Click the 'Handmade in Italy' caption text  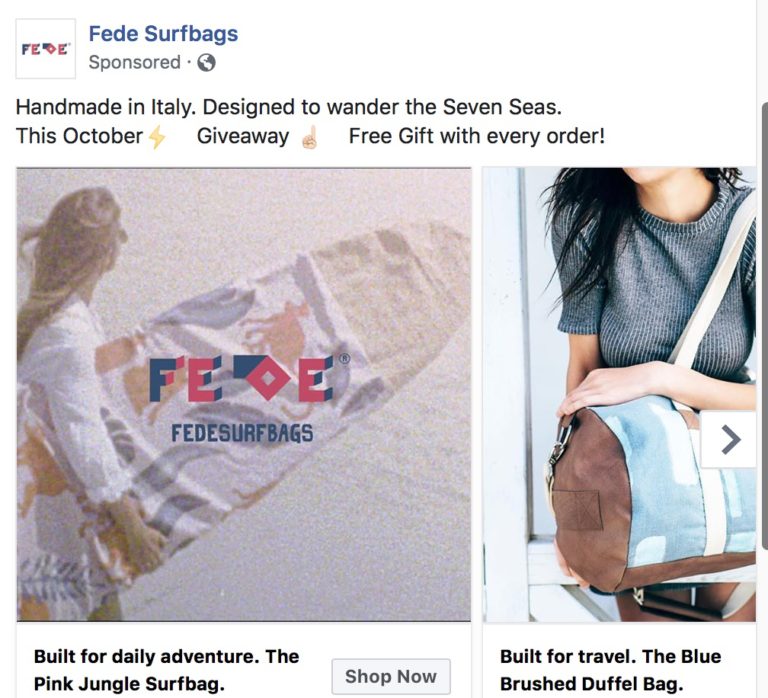(x=106, y=107)
